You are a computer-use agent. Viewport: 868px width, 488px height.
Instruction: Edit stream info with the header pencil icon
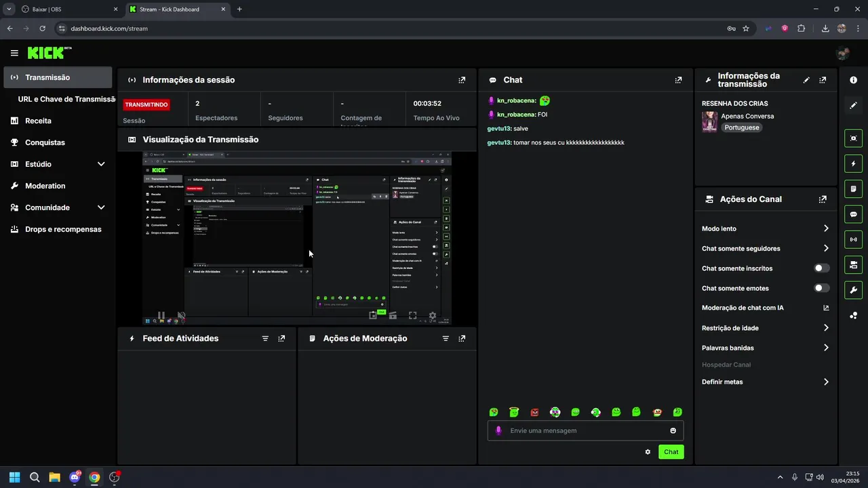(806, 80)
